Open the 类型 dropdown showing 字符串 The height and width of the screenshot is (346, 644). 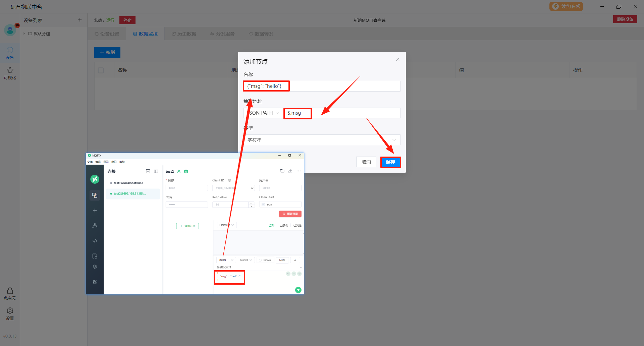point(322,140)
